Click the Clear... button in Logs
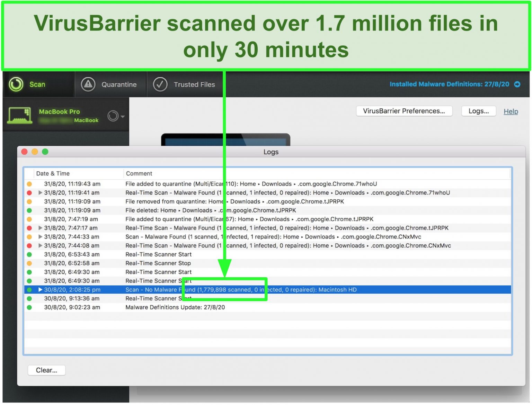The image size is (532, 405). pyautogui.click(x=46, y=370)
